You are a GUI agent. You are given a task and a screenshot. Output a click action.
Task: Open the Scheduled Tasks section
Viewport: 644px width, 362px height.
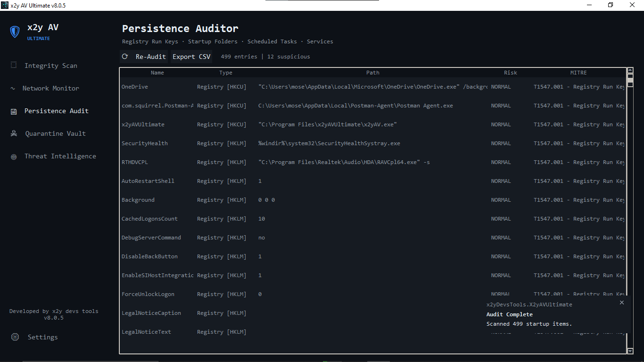coord(272,41)
